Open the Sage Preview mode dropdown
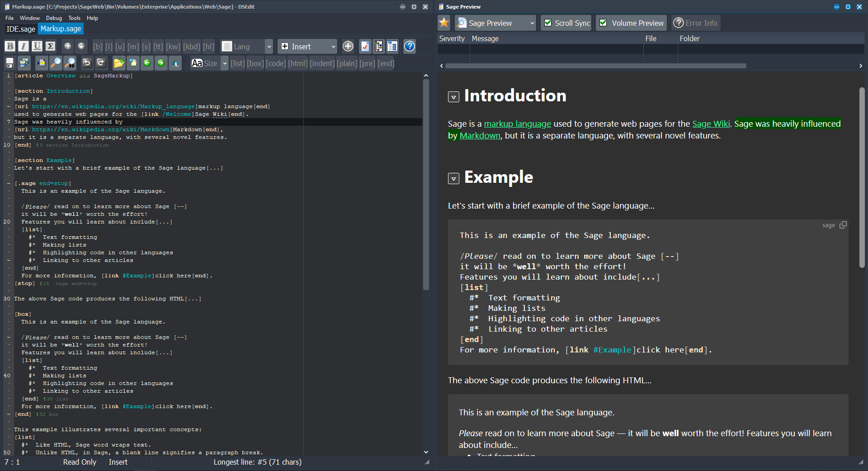 point(495,23)
